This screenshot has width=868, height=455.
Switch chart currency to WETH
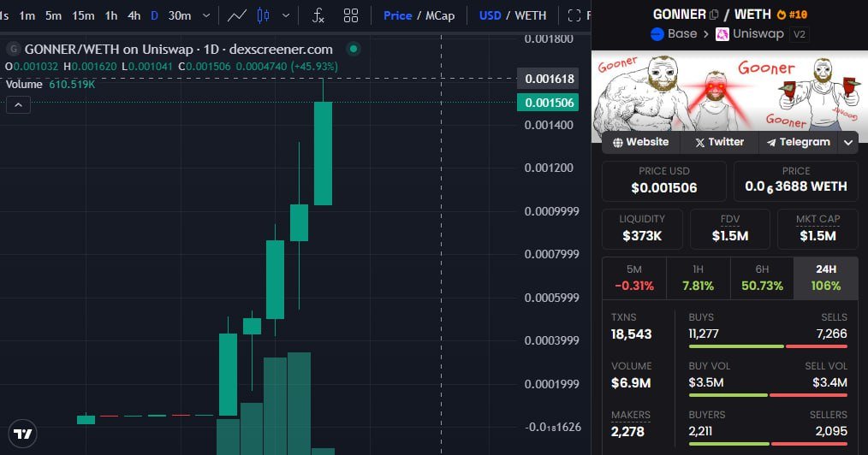pyautogui.click(x=531, y=15)
